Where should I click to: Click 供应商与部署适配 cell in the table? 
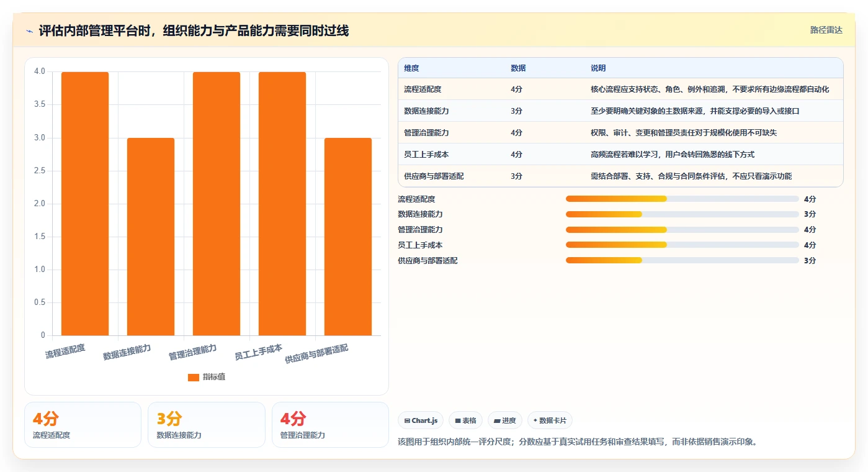tap(434, 176)
